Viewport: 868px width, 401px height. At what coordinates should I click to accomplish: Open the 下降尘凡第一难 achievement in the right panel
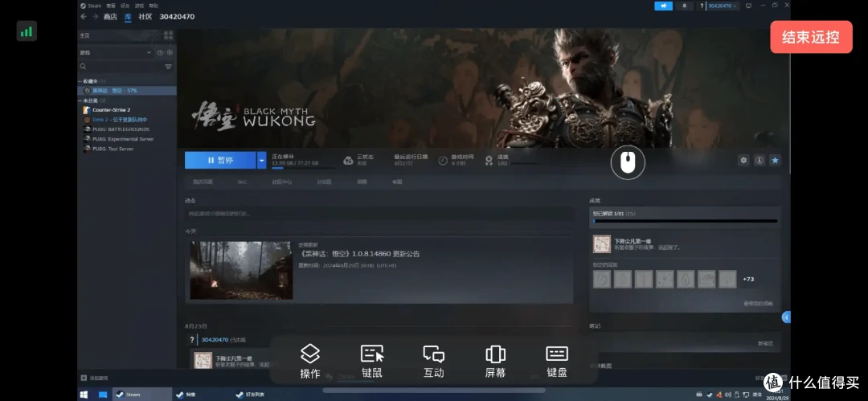click(686, 244)
